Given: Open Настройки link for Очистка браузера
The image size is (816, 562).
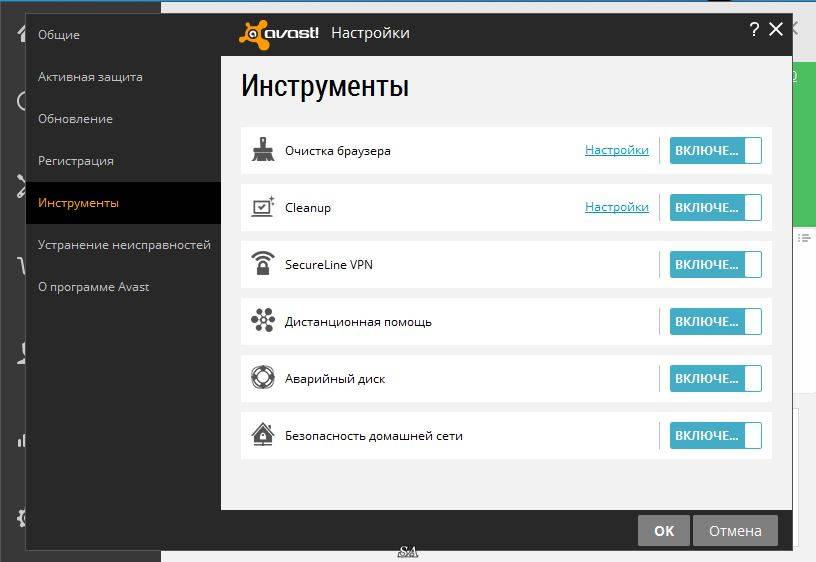Looking at the screenshot, I should [617, 150].
